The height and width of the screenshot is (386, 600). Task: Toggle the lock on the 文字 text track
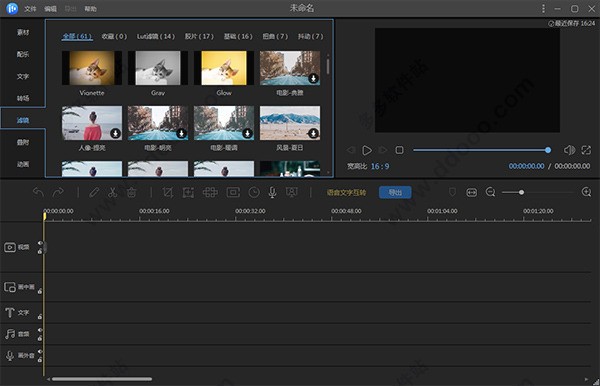point(40,317)
